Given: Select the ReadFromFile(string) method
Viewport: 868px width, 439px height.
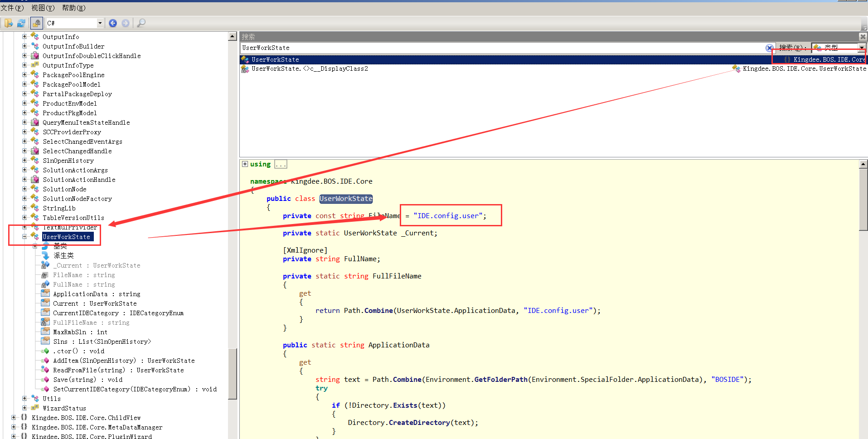Looking at the screenshot, I should [x=118, y=370].
